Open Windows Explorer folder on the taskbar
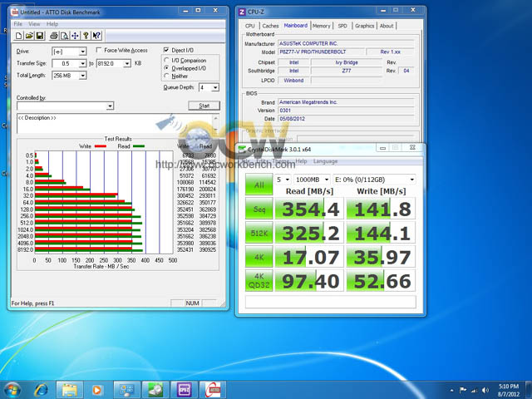This screenshot has width=532, height=399. (x=69, y=390)
